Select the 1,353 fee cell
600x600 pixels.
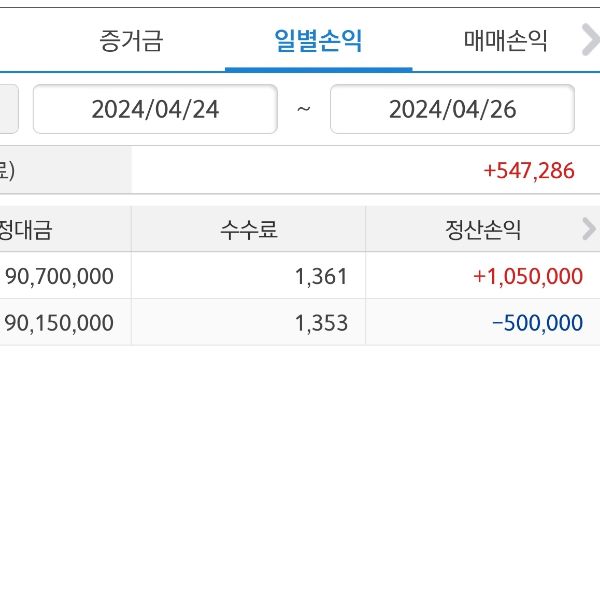(x=321, y=323)
